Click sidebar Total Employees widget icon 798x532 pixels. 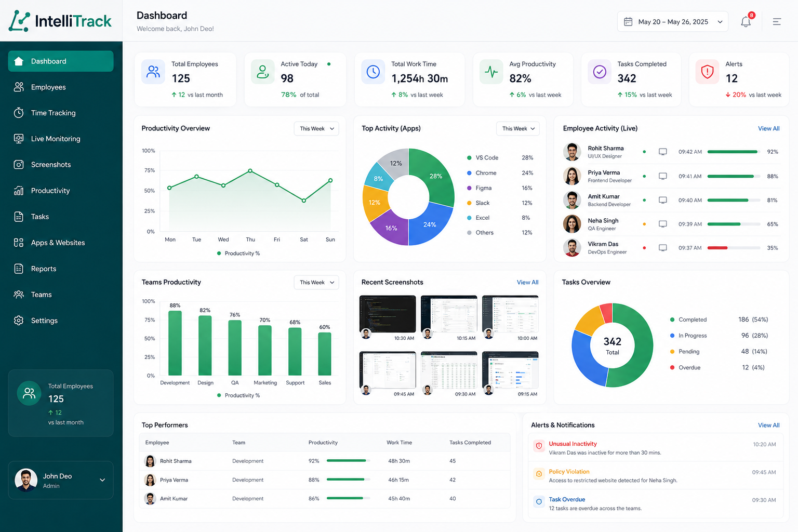(29, 393)
